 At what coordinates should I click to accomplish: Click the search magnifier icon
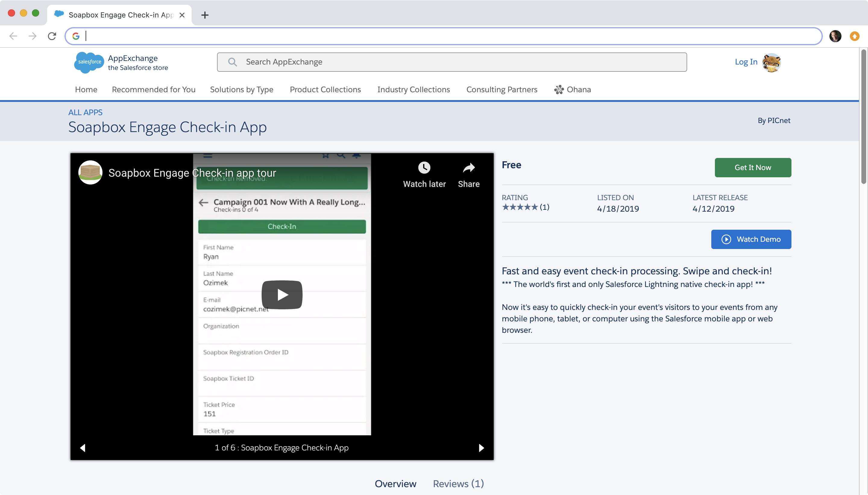(232, 62)
